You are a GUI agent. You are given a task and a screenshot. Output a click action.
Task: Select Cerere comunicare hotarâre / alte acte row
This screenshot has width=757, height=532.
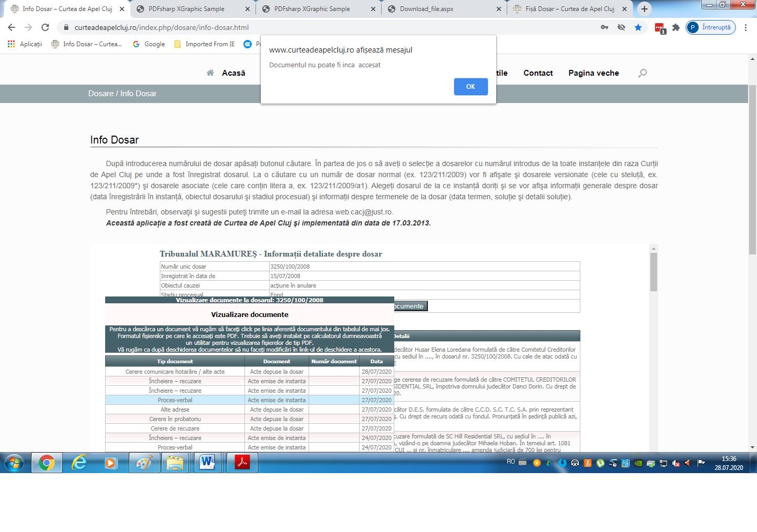tap(249, 372)
